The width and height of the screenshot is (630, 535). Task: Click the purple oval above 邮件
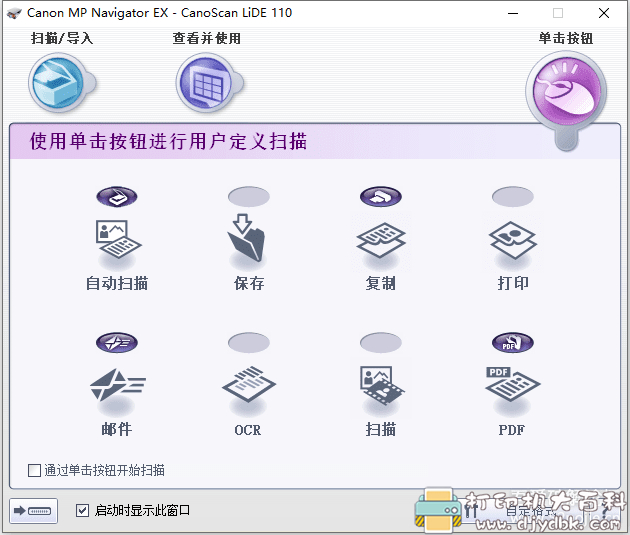117,343
